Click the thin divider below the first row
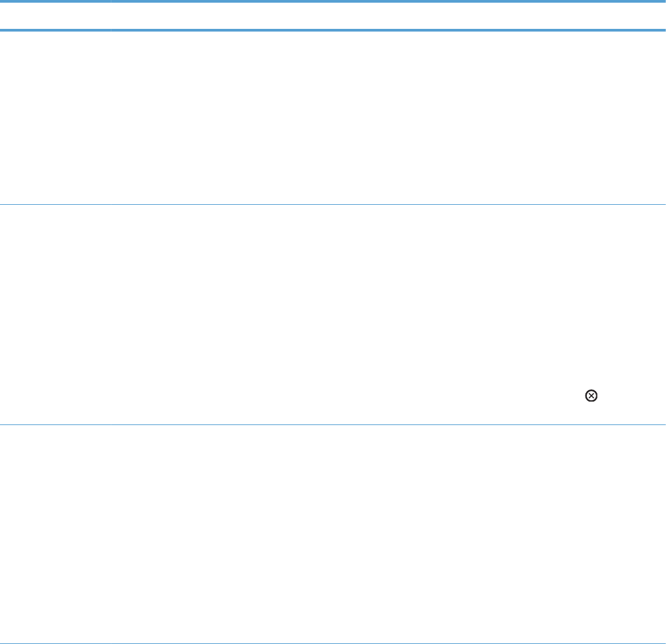 point(333,204)
